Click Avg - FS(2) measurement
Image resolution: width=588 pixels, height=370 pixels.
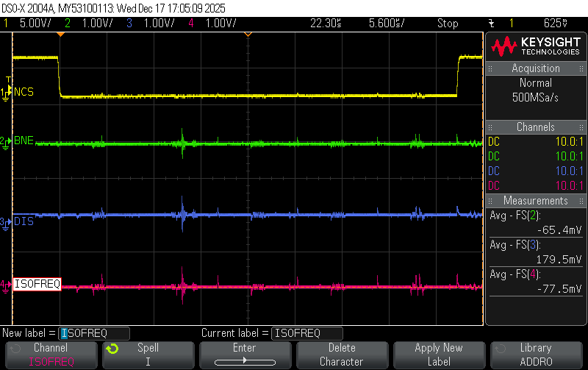(515, 216)
